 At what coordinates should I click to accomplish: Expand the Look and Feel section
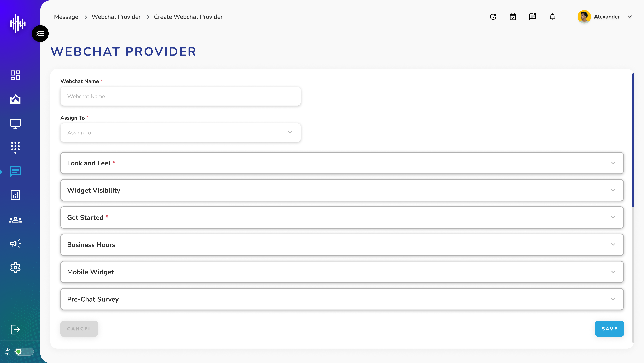point(342,163)
